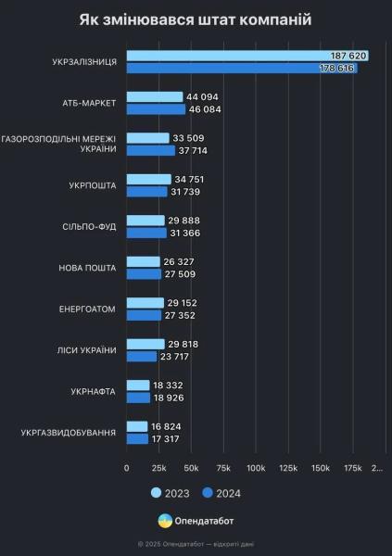
Task: Select the value 29 152
Action: pyautogui.click(x=182, y=303)
